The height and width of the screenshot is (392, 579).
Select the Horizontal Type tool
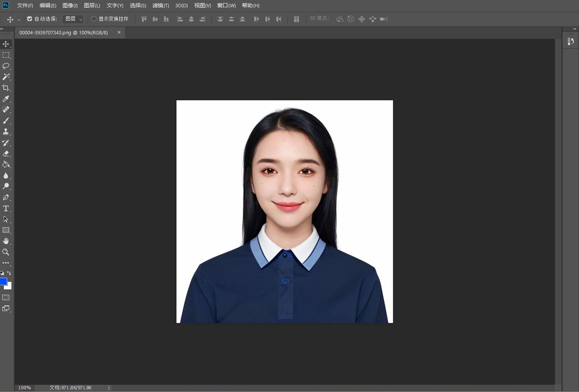point(6,208)
